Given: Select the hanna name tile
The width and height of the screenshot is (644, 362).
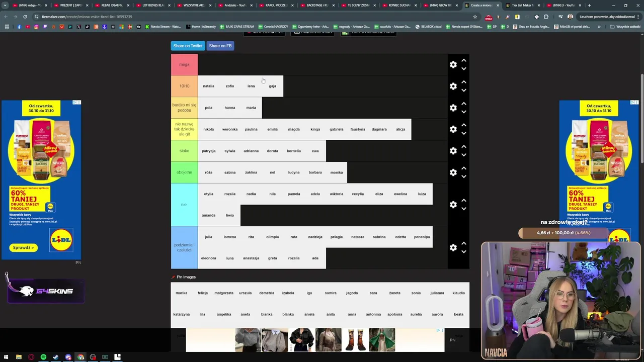Looking at the screenshot, I should coord(230,108).
